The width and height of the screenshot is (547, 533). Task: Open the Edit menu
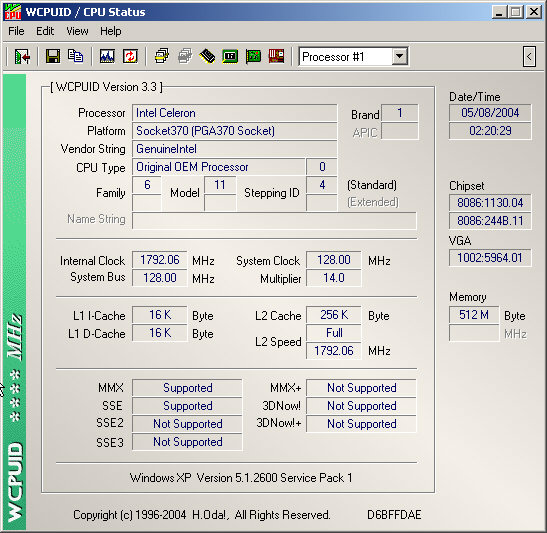pyautogui.click(x=45, y=31)
